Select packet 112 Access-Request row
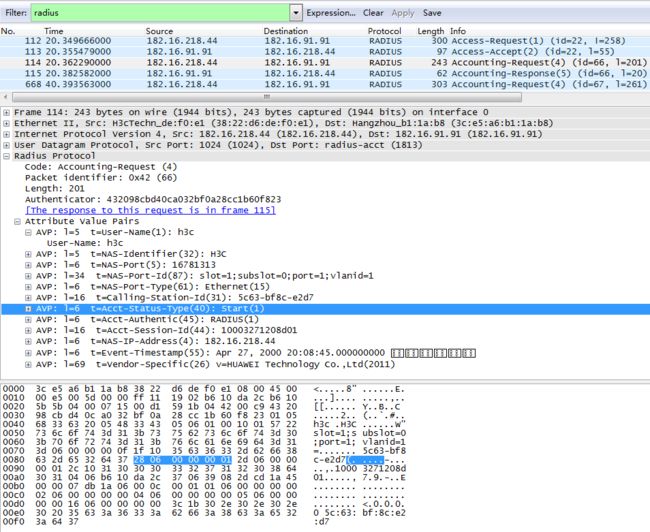 325,41
